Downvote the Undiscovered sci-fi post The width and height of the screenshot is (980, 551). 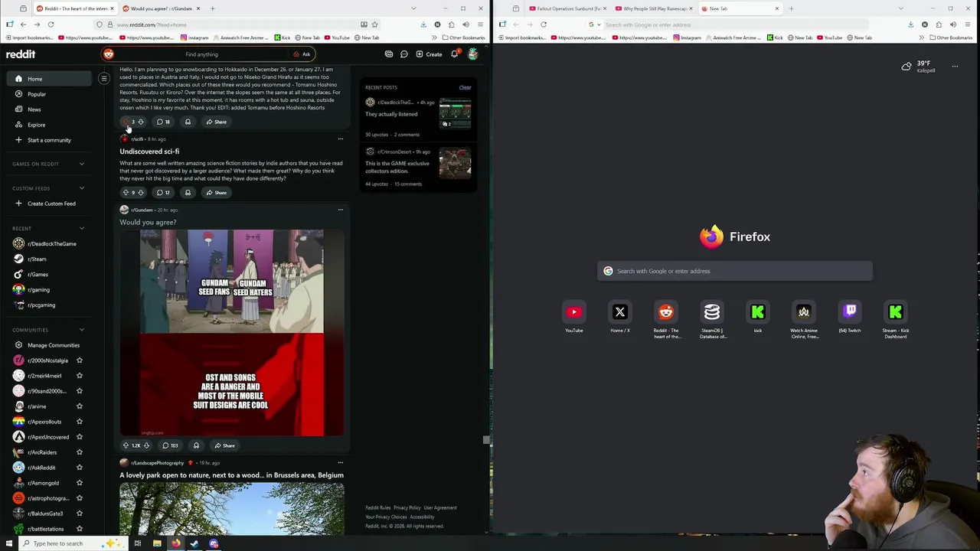[141, 192]
